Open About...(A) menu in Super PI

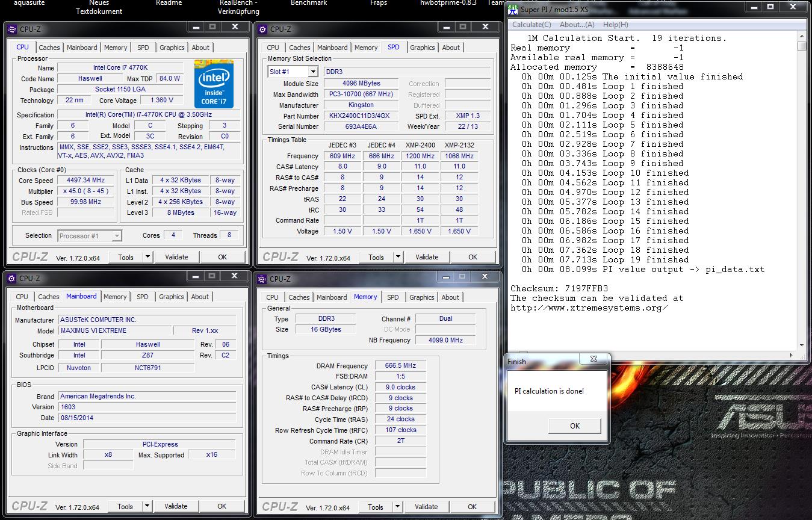(x=577, y=25)
